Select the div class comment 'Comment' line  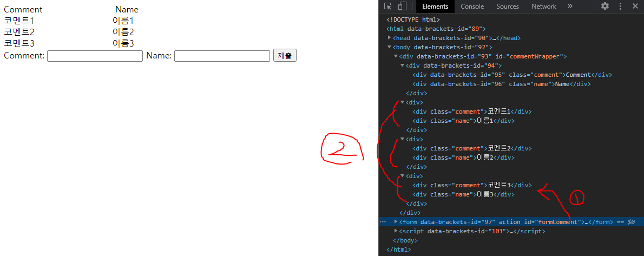512,75
